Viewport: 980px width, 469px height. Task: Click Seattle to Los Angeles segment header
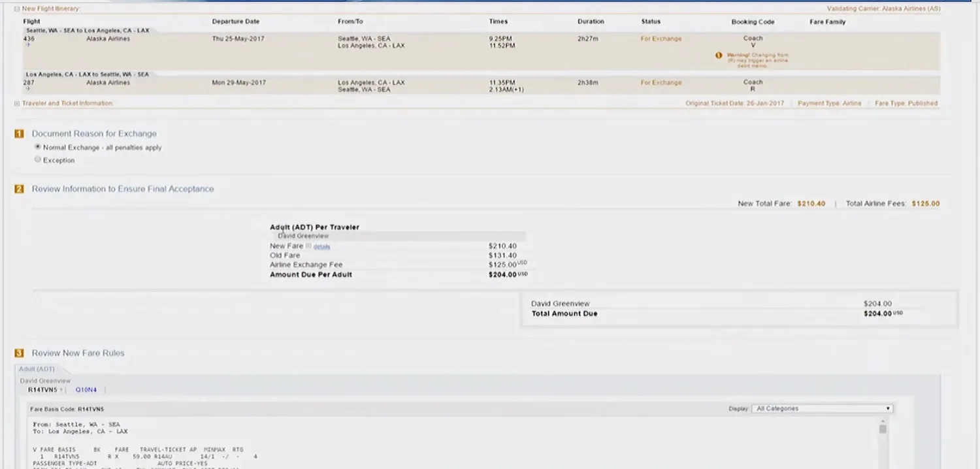tap(87, 31)
